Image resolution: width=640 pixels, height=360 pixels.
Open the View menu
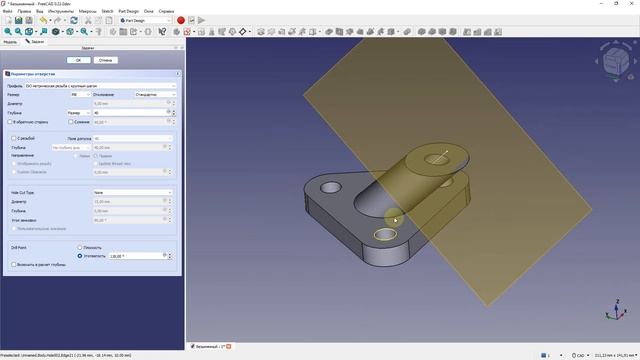[x=40, y=11]
